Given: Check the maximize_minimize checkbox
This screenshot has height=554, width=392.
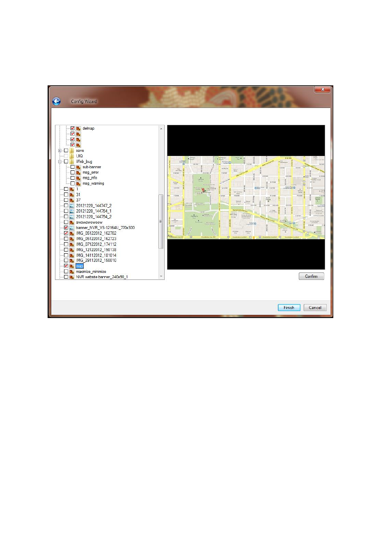Looking at the screenshot, I should [x=66, y=272].
